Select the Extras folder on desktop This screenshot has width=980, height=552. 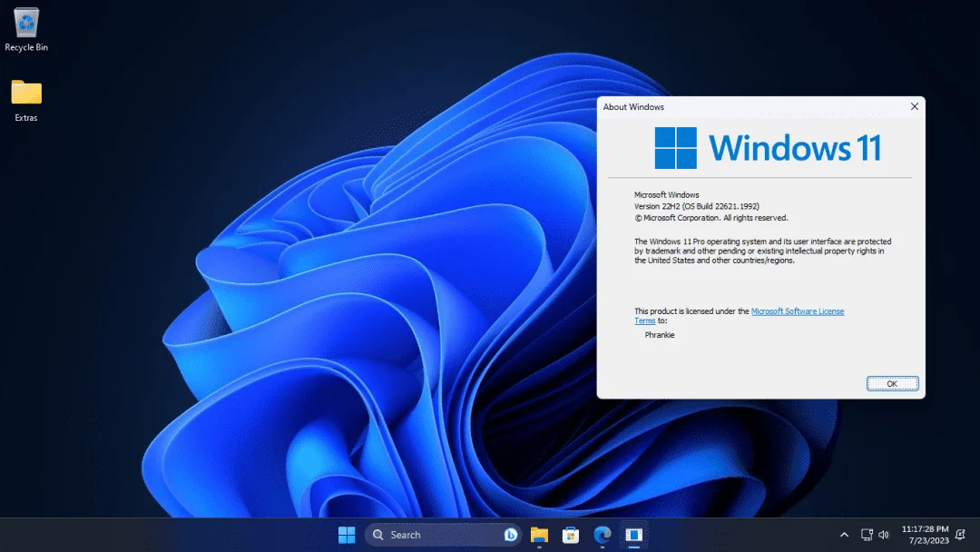coord(26,100)
